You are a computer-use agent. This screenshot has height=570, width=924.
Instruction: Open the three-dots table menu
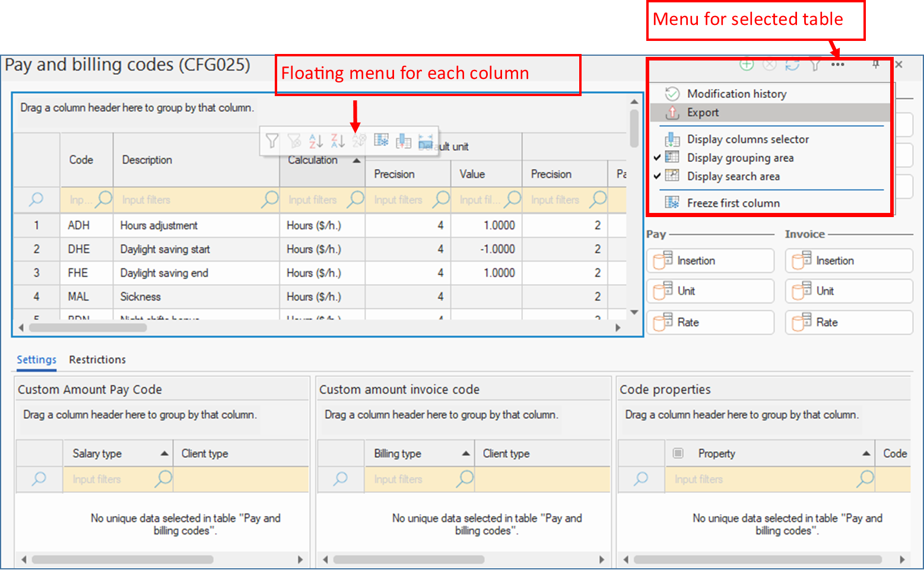[x=837, y=65]
